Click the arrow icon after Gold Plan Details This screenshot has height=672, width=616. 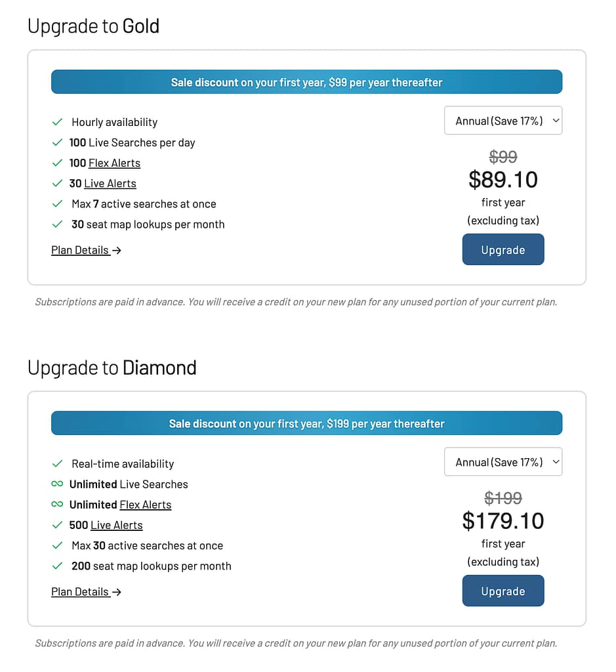tap(116, 250)
